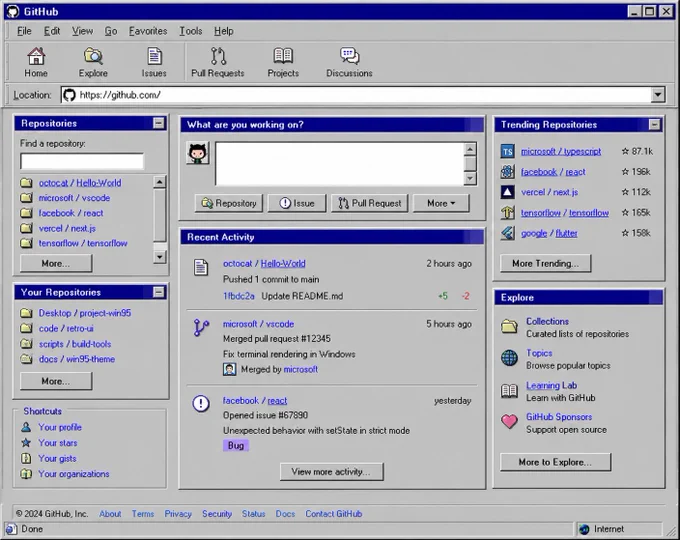This screenshot has height=540, width=680.
Task: Open the Discussions toolbar icon
Action: pos(349,62)
